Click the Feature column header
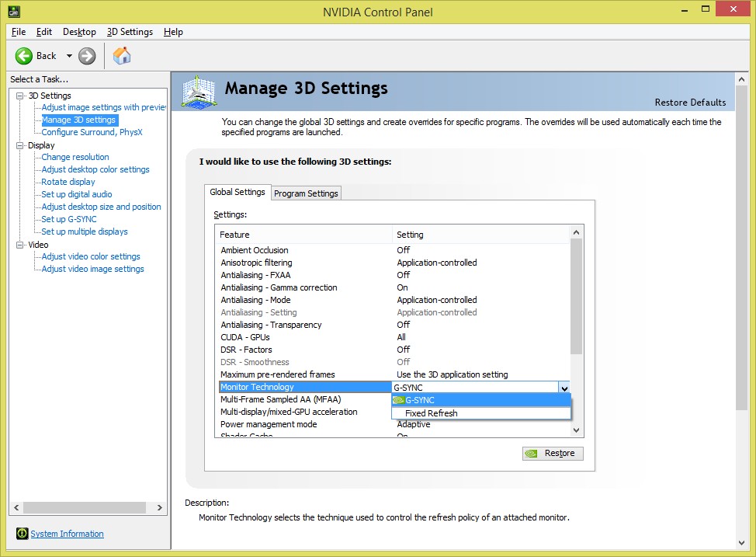This screenshot has height=557, width=756. (x=304, y=235)
